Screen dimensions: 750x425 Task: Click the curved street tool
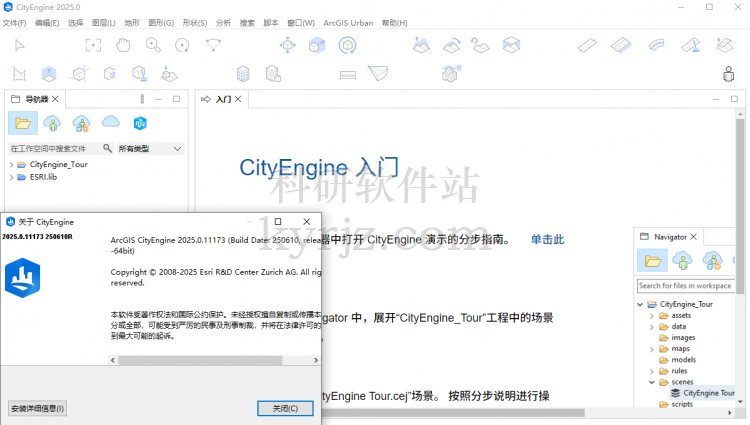pos(656,45)
